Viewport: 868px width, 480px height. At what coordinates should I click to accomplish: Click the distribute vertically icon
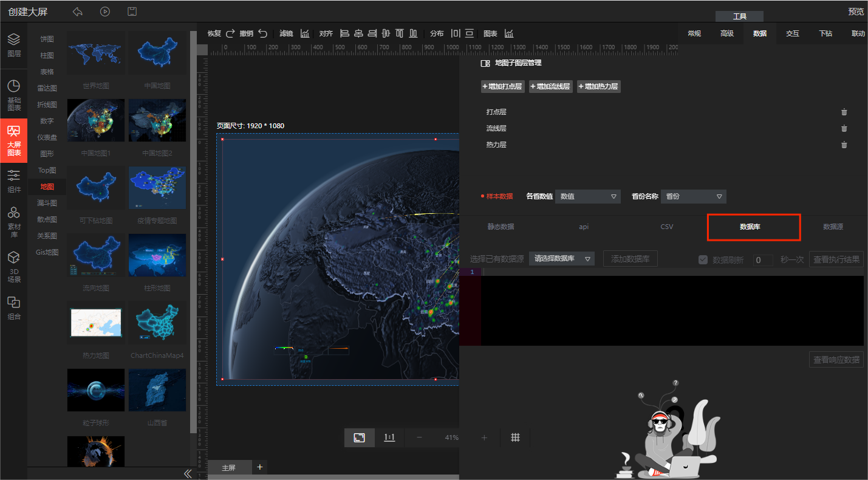470,33
